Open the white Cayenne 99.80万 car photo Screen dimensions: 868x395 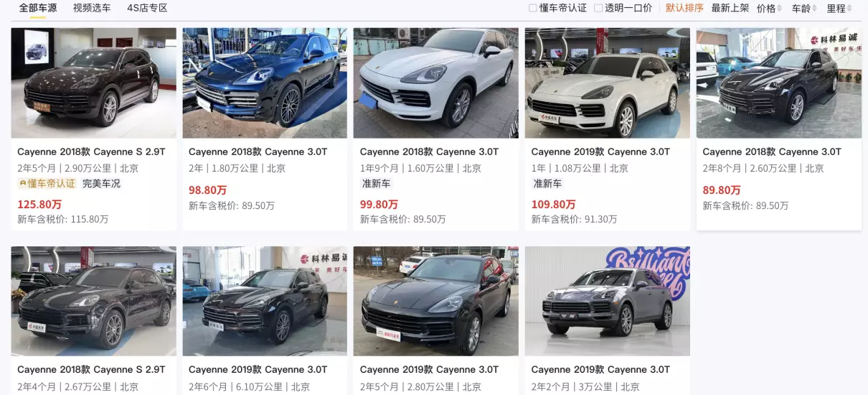point(436,83)
